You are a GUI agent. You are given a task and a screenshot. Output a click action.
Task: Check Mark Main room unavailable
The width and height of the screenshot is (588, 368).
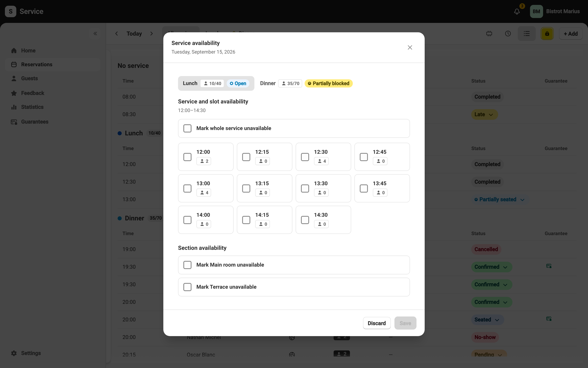click(187, 265)
